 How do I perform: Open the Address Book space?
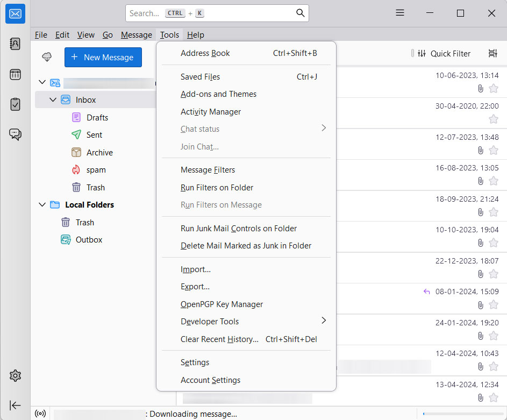coord(15,44)
